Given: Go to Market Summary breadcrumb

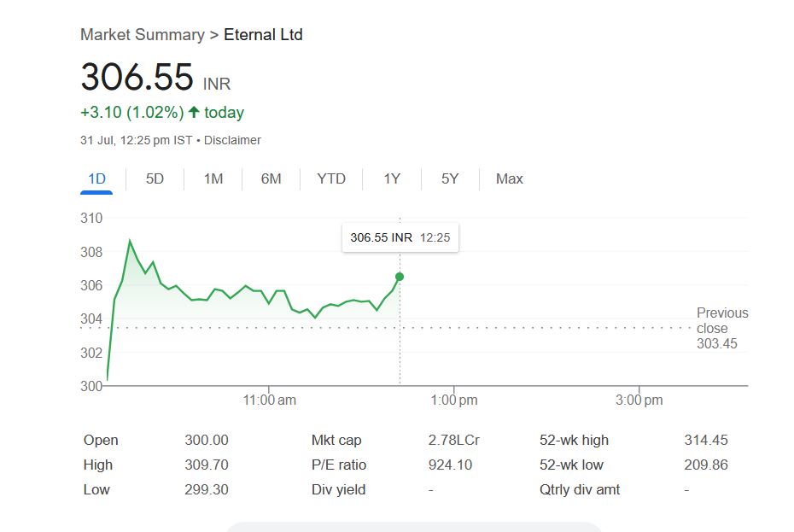Looking at the screenshot, I should 143,35.
